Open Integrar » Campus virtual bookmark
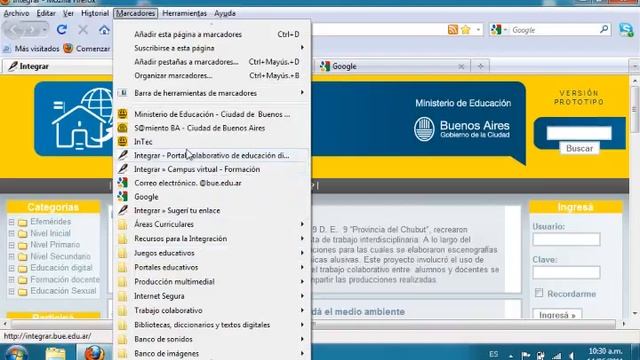Image resolution: width=640 pixels, height=360 pixels. point(212,169)
